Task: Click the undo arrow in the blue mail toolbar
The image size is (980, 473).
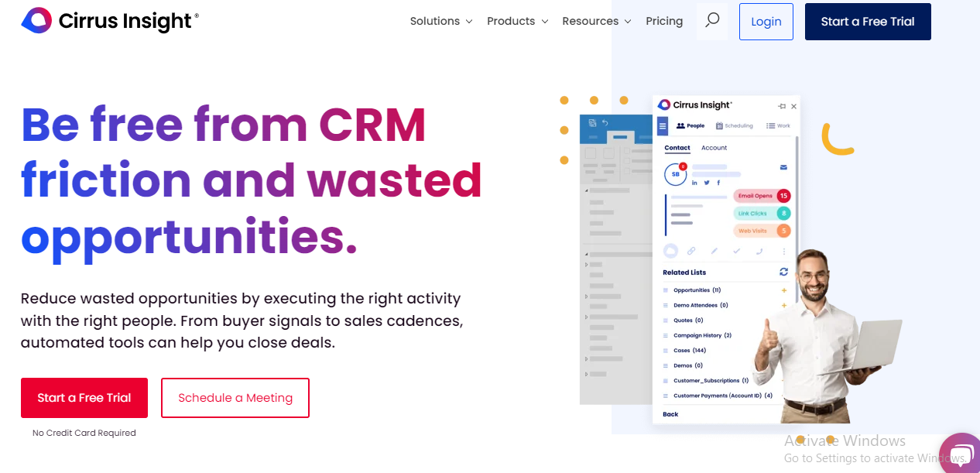Action: tap(605, 122)
